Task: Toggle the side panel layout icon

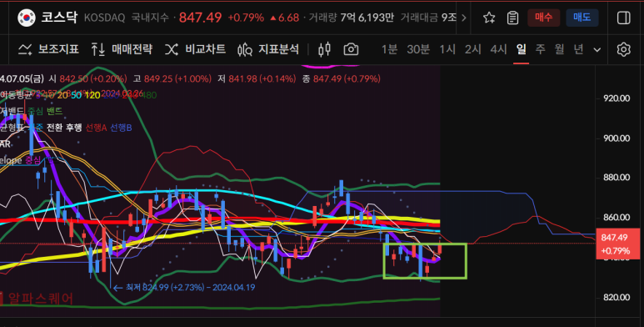Action: (623, 18)
